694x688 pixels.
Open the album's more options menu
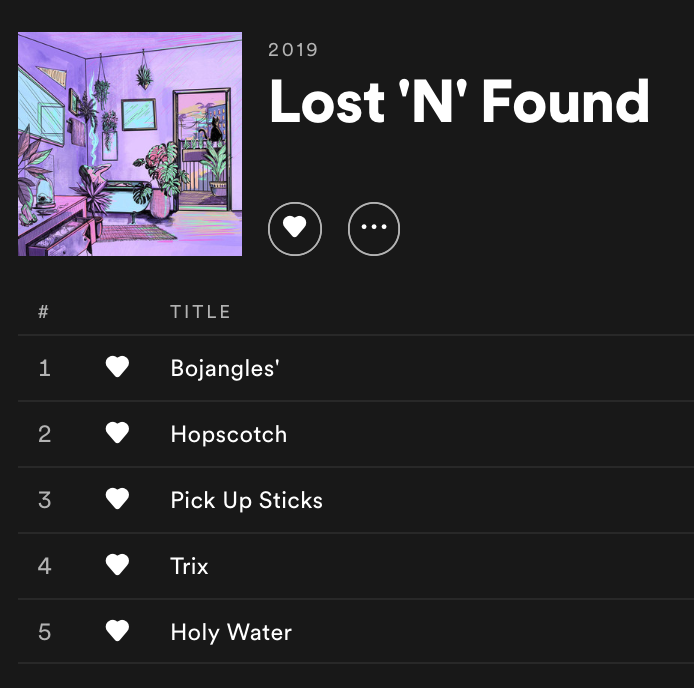click(374, 229)
